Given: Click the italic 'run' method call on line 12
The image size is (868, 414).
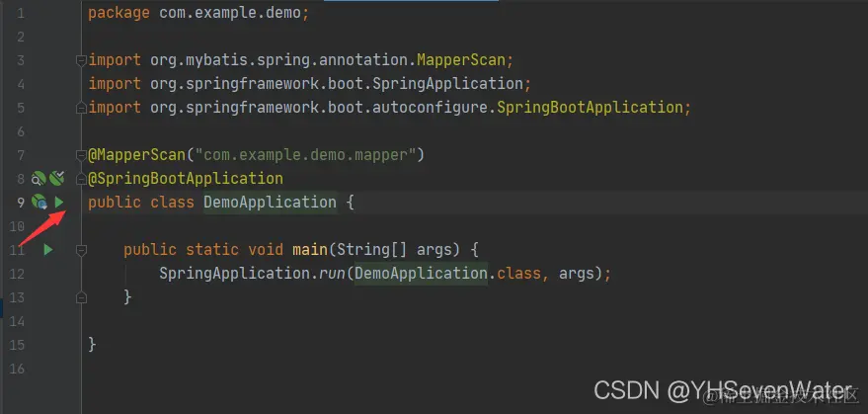Looking at the screenshot, I should coord(332,274).
